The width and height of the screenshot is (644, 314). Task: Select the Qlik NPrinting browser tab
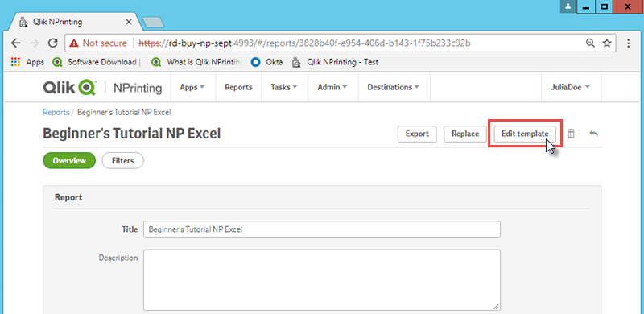(x=75, y=22)
